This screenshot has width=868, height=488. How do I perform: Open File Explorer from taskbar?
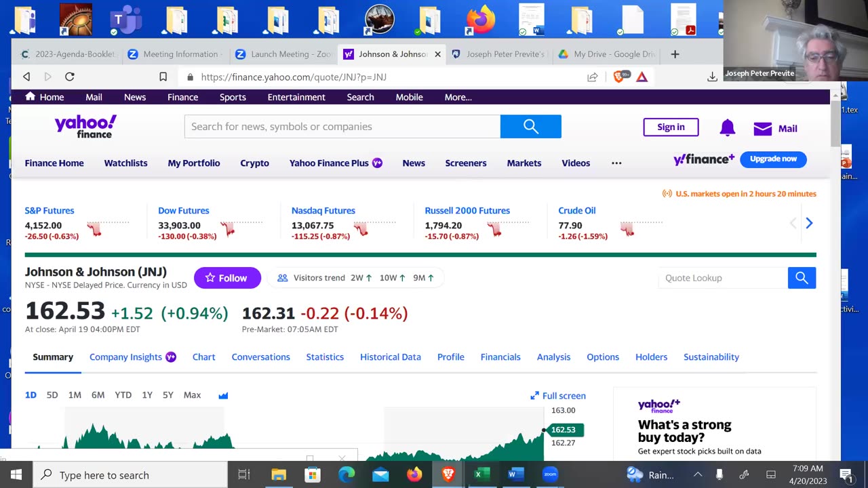278,474
